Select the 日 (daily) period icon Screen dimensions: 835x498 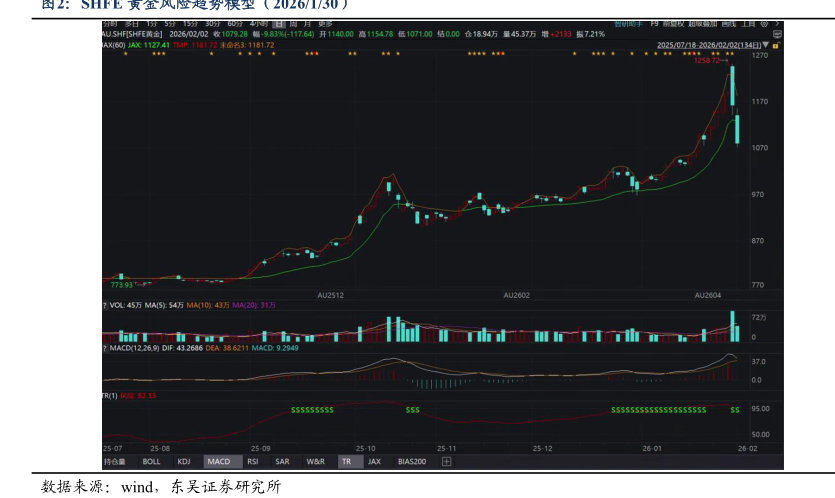pyautogui.click(x=279, y=22)
